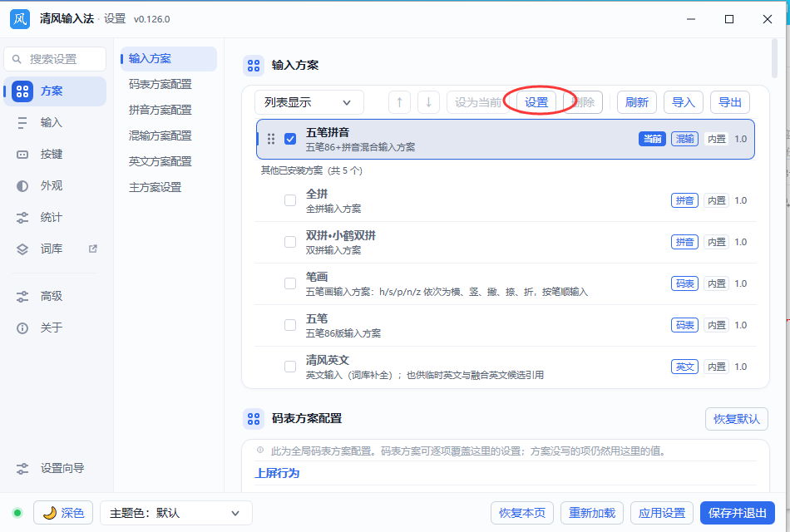
Task: Open the 方案 section in sidebar
Action: [55, 91]
